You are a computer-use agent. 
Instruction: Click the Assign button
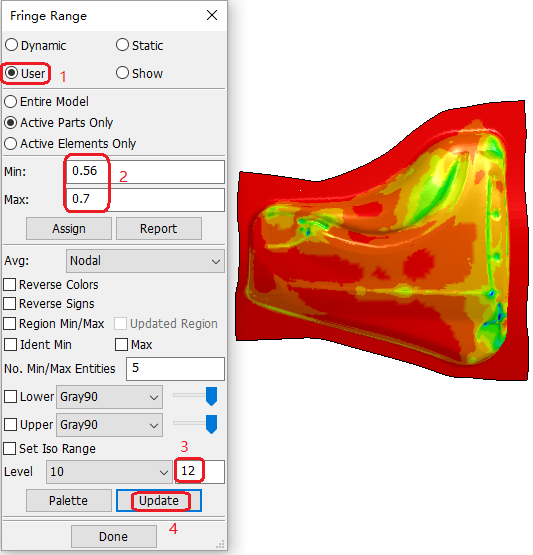point(69,229)
